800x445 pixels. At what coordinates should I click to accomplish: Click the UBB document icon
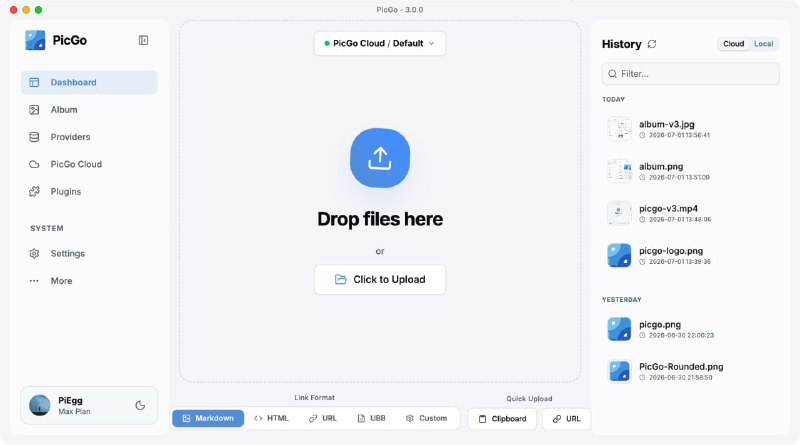(x=361, y=418)
